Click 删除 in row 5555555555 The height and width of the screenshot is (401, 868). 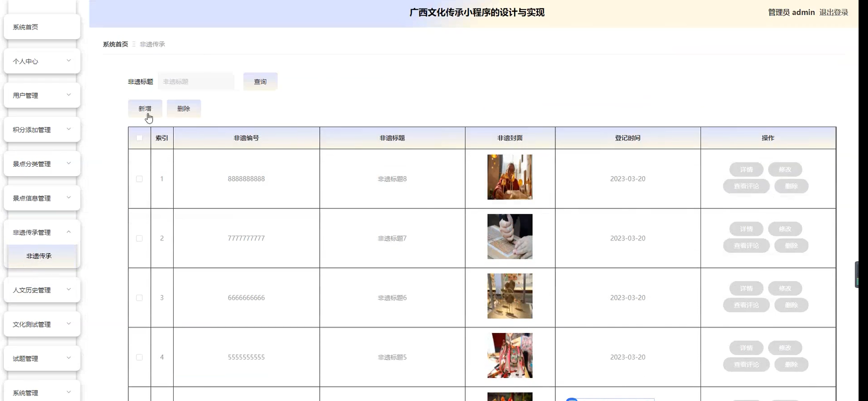point(791,365)
